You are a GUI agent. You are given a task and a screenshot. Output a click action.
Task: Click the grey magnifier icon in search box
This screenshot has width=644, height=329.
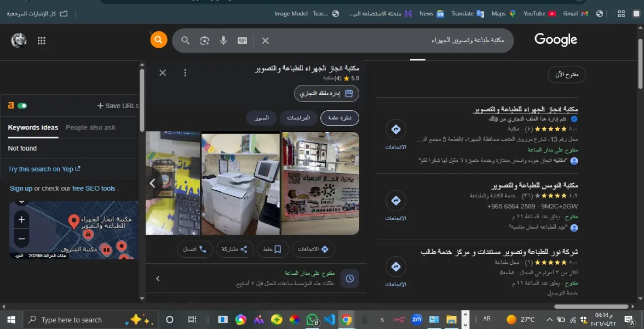pos(185,41)
